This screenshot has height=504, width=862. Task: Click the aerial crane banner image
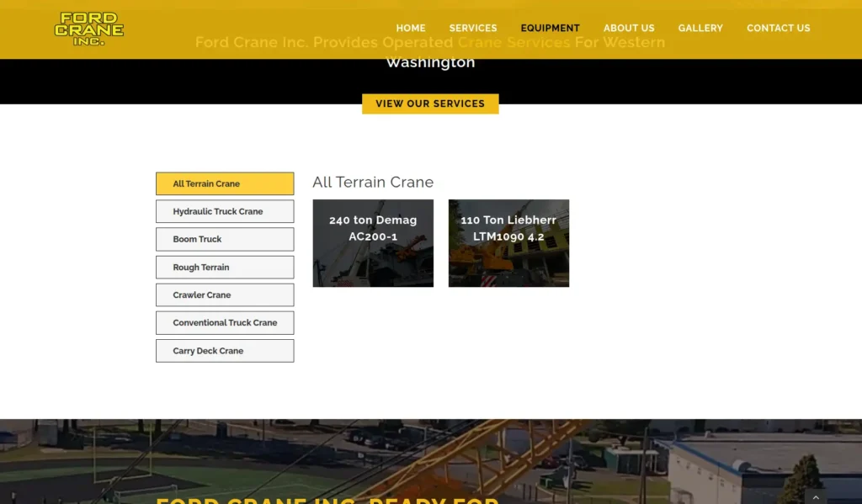pos(431,459)
